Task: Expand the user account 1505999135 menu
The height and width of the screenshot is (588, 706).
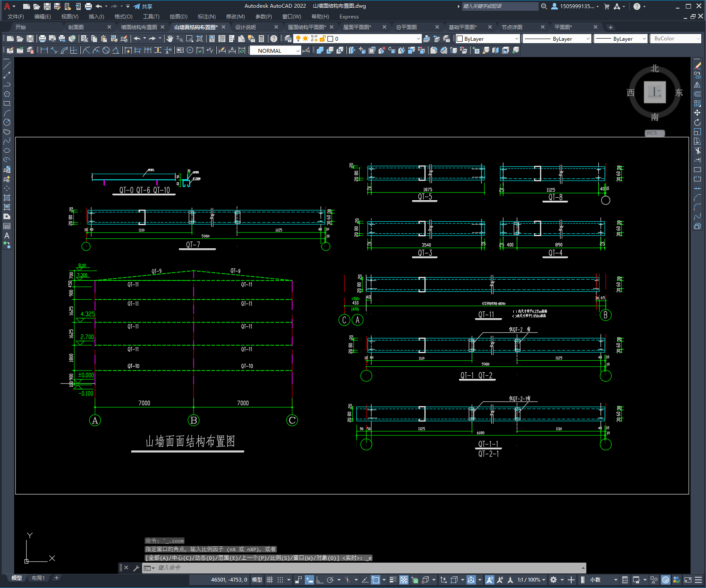Action: coord(575,6)
